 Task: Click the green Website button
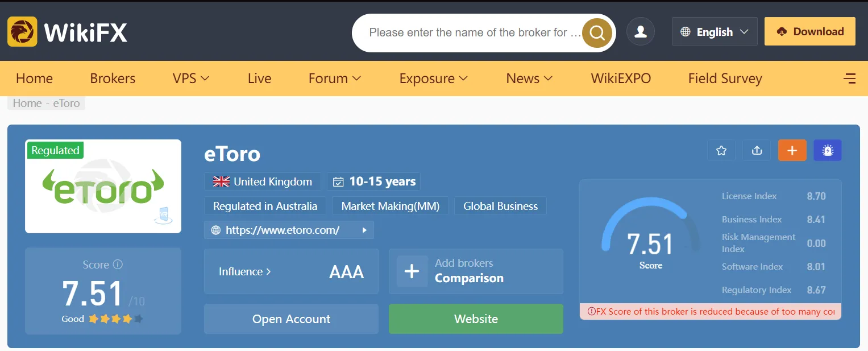point(476,319)
